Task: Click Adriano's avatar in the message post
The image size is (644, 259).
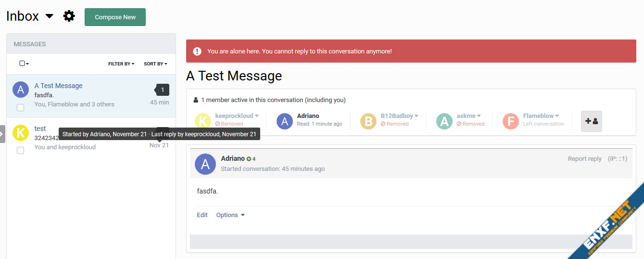Action: (205, 164)
